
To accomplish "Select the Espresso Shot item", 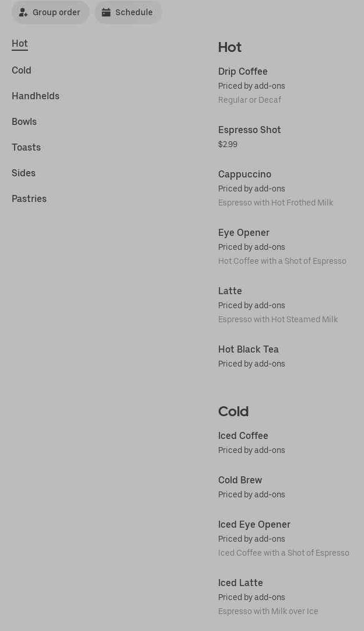I will 250,130.
